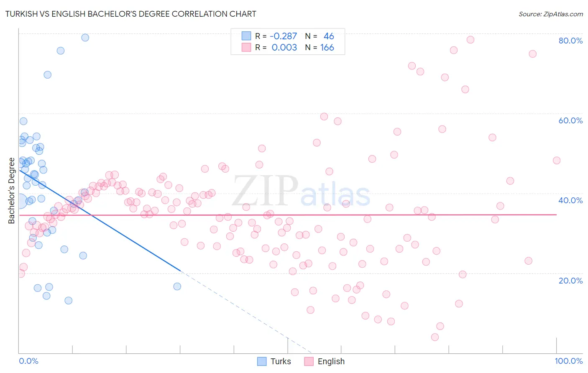
Task: Click the 0.0% x-axis label
Action: (28, 361)
